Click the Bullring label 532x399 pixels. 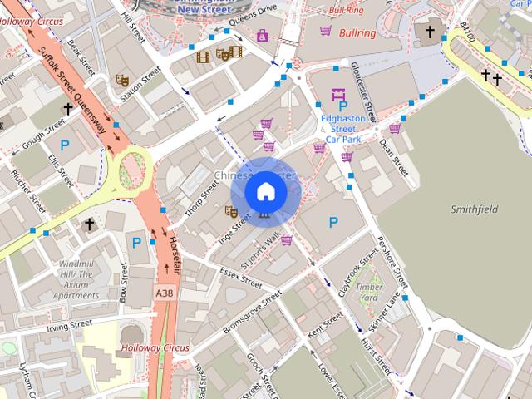coord(357,33)
